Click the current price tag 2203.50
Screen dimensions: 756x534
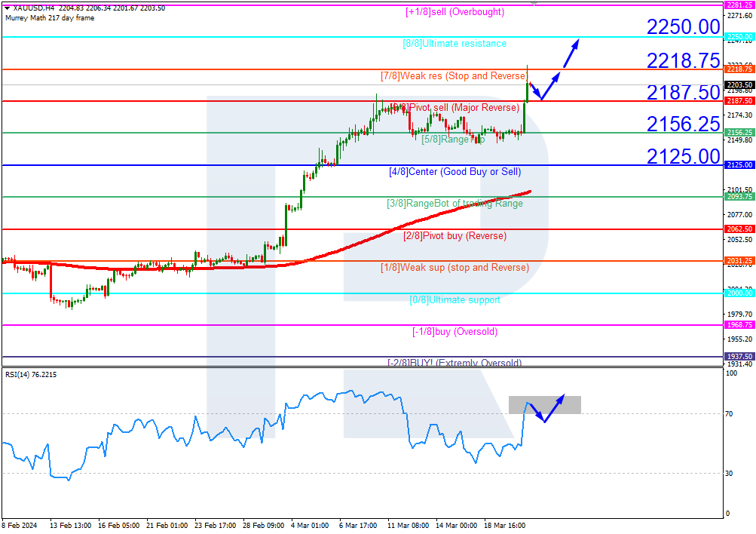[739, 84]
